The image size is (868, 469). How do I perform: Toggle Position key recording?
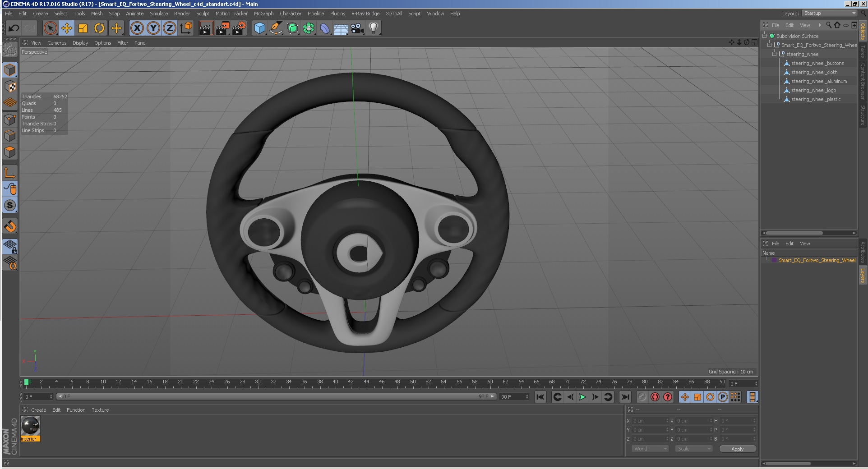[685, 397]
